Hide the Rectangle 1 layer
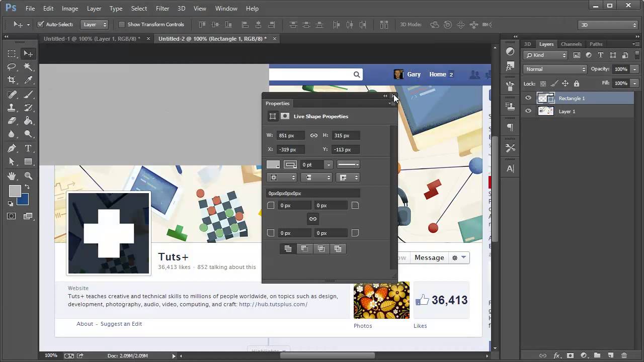The image size is (644, 362). tap(528, 98)
